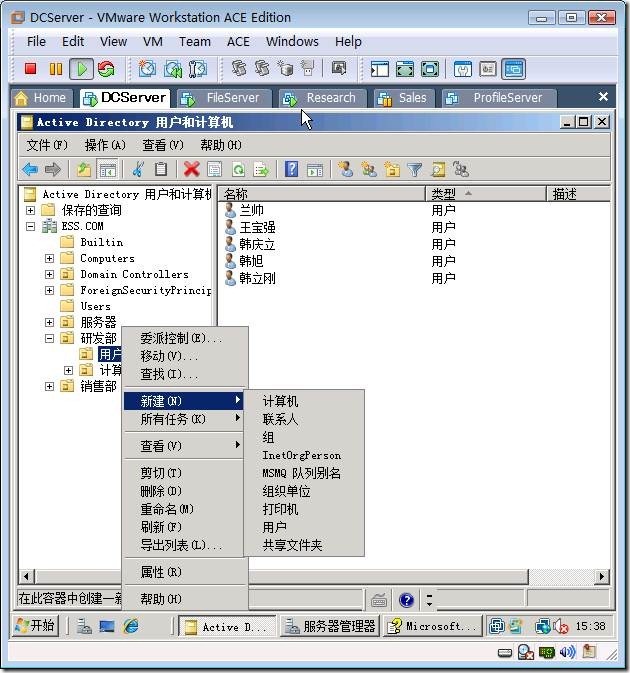Image resolution: width=630 pixels, height=673 pixels.
Task: Click the Active D... taskbar button
Action: coord(227,626)
